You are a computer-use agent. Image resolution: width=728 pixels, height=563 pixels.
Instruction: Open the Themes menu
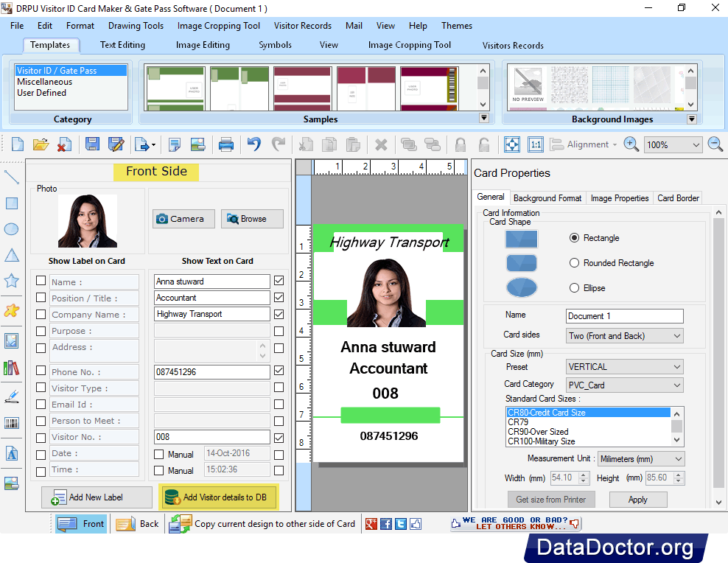click(x=456, y=26)
